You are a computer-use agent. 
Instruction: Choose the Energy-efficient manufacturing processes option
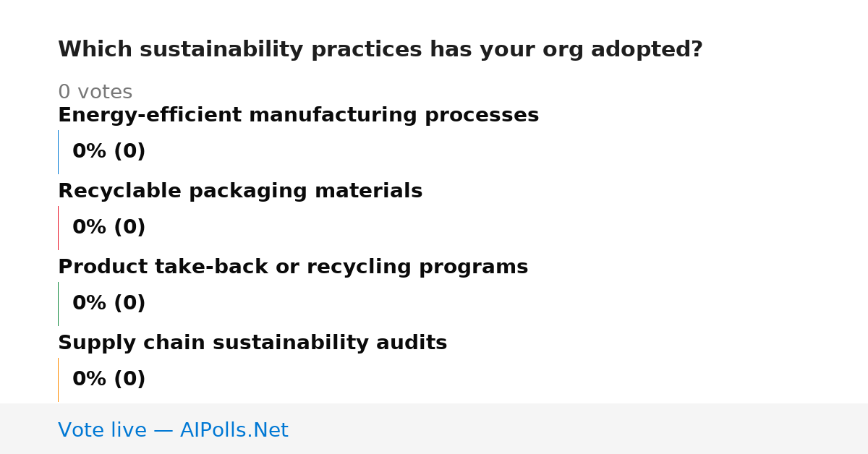click(x=298, y=116)
